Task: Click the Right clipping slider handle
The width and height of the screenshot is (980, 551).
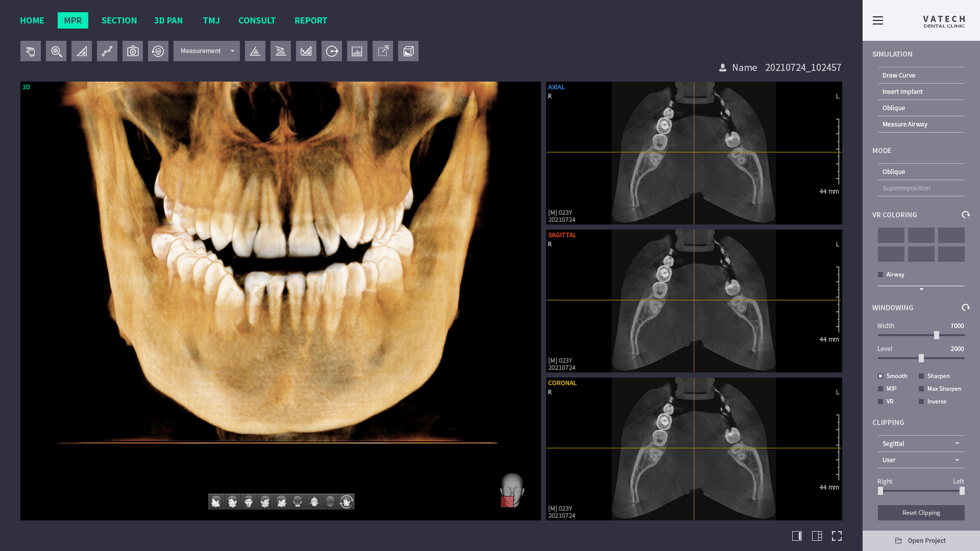Action: pyautogui.click(x=880, y=491)
